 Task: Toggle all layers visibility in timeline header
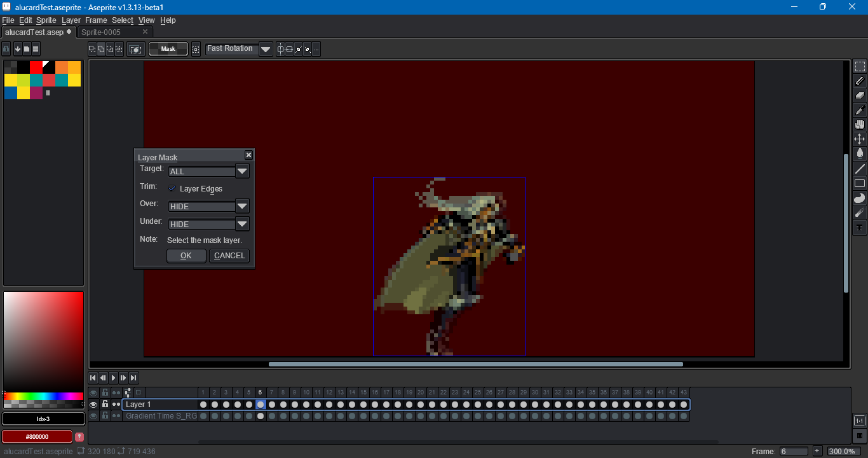pos(93,392)
